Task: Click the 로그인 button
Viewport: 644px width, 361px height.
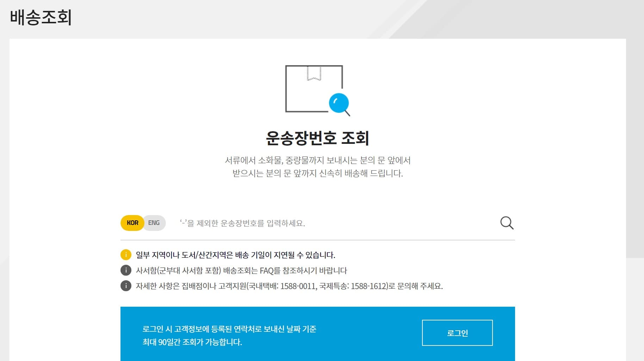Action: 457,333
